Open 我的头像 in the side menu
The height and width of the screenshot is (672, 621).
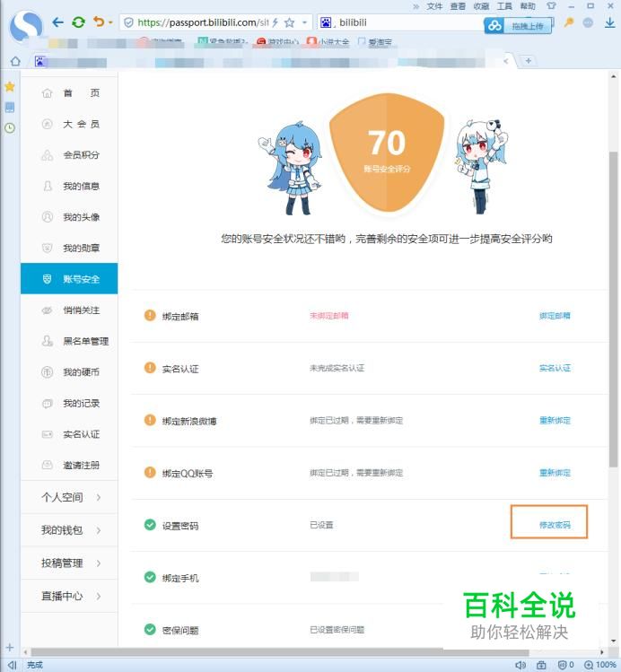click(69, 217)
